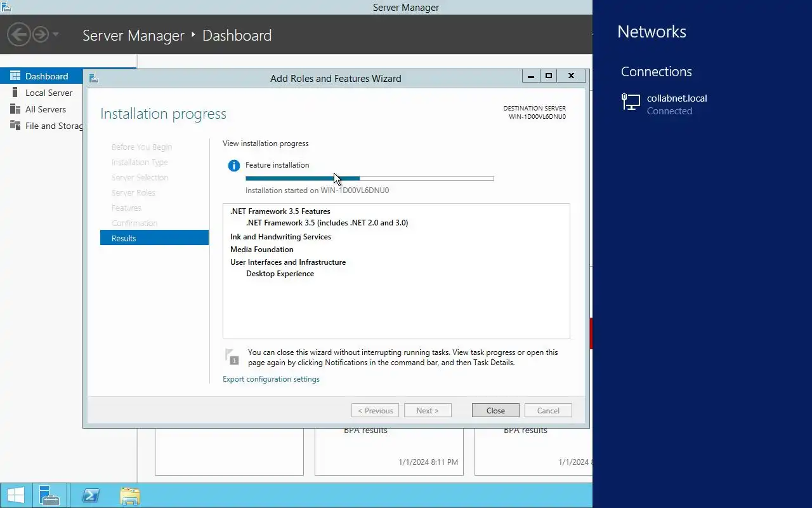Screen dimensions: 812x508
Task: Click the Server Manager back arrow
Action: [19, 34]
